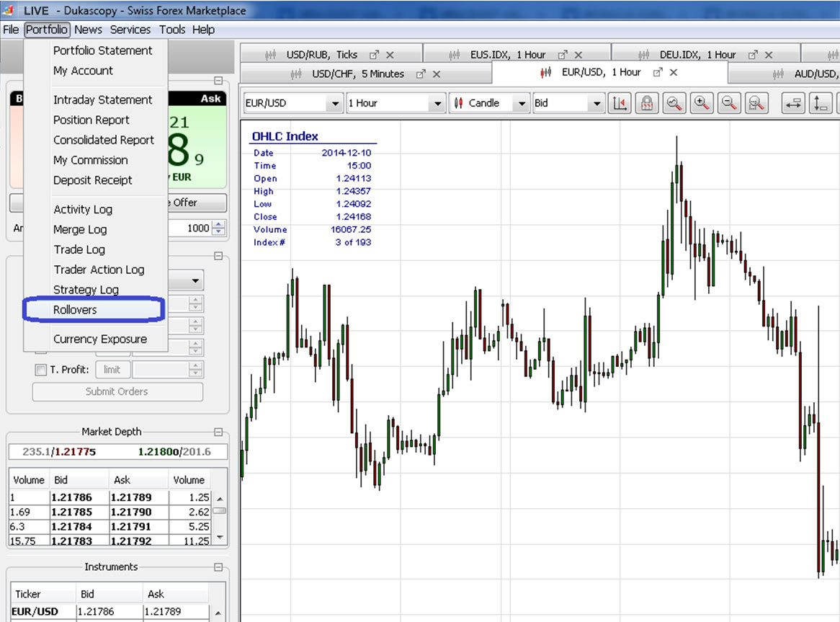Screen dimensions: 840x622
Task: Select Intraday Statement
Action: pos(102,99)
